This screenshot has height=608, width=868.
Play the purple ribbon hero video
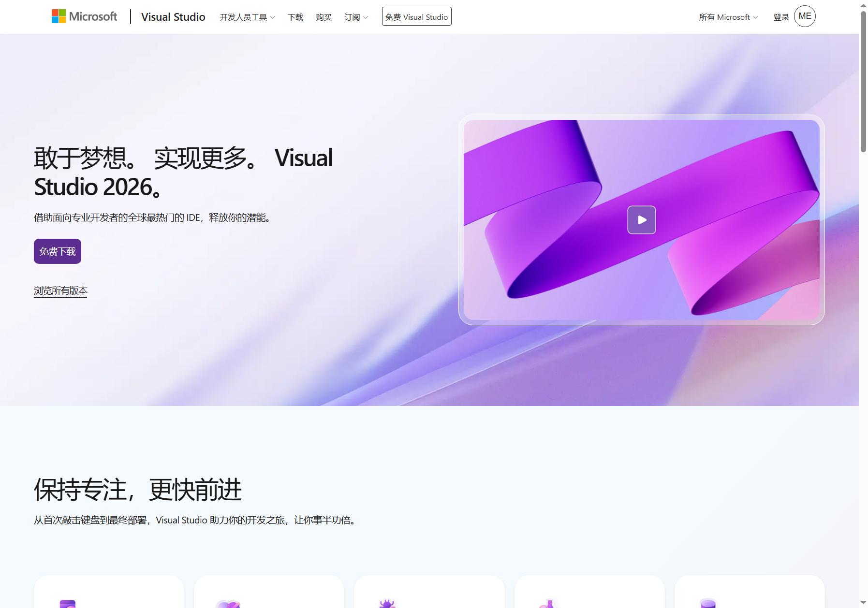641,220
